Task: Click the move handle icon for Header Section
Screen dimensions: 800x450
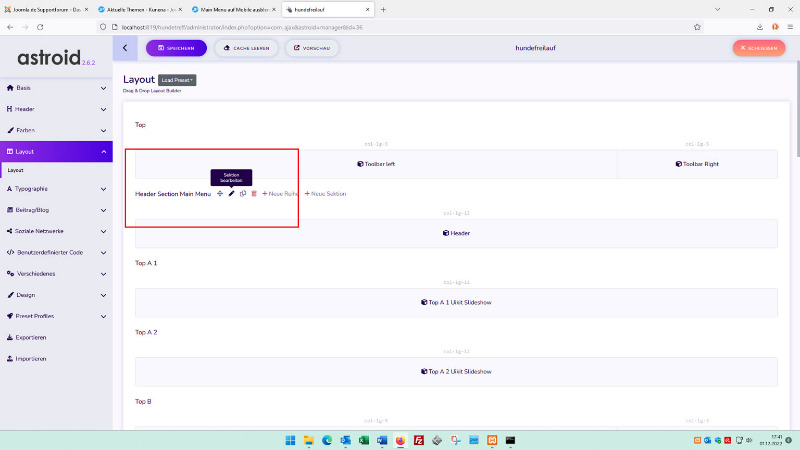Action: point(220,193)
